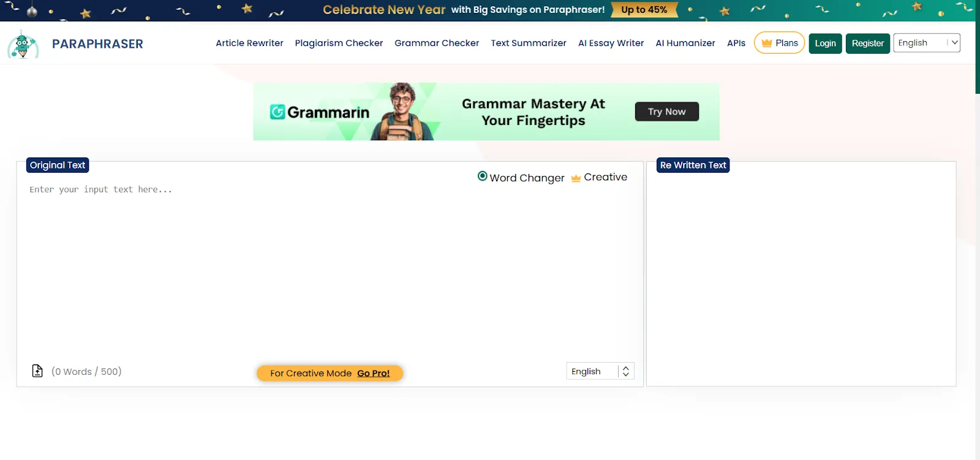
Task: Click the (0 Words / 500) counter
Action: coord(86,371)
